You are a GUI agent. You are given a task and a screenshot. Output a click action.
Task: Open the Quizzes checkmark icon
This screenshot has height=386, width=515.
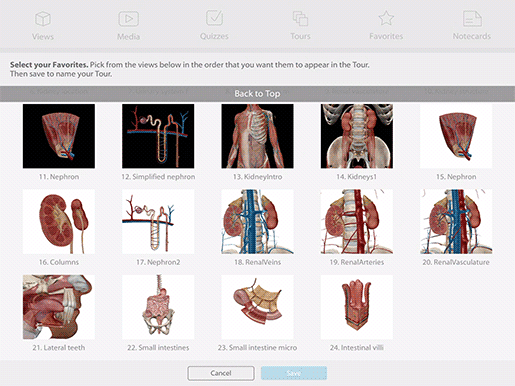point(214,18)
